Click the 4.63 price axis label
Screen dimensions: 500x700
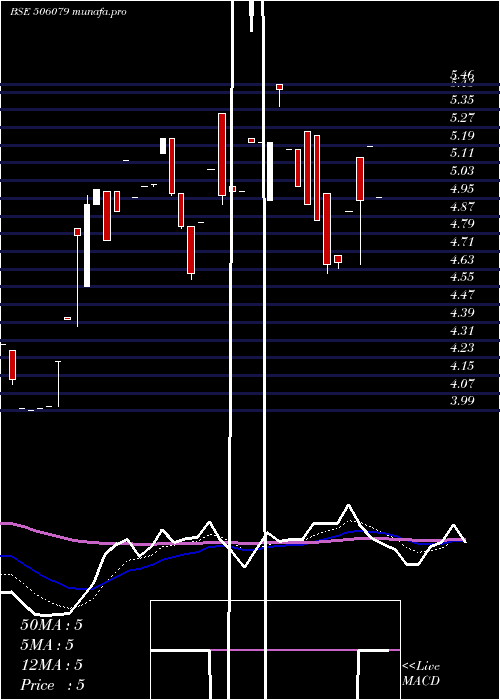[x=462, y=259]
